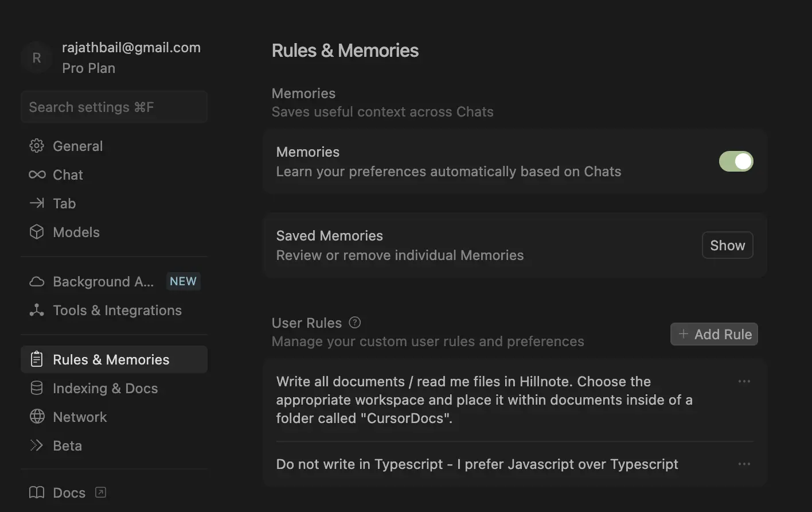This screenshot has width=812, height=512.
Task: Focus the Search settings field
Action: pos(114,107)
